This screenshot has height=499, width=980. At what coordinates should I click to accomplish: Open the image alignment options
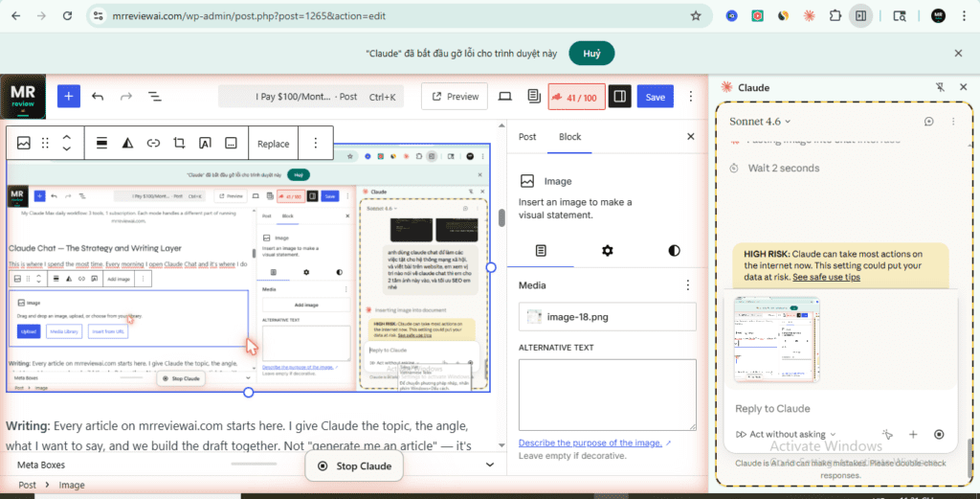point(101,144)
